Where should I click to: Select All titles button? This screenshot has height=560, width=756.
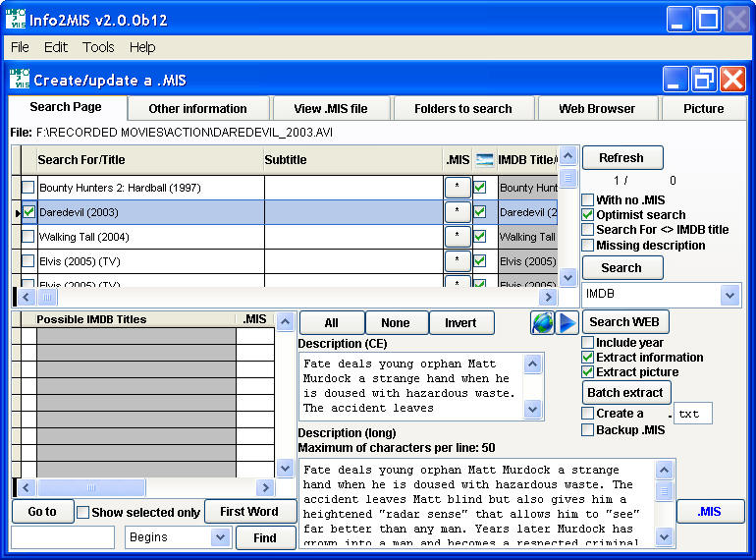331,322
